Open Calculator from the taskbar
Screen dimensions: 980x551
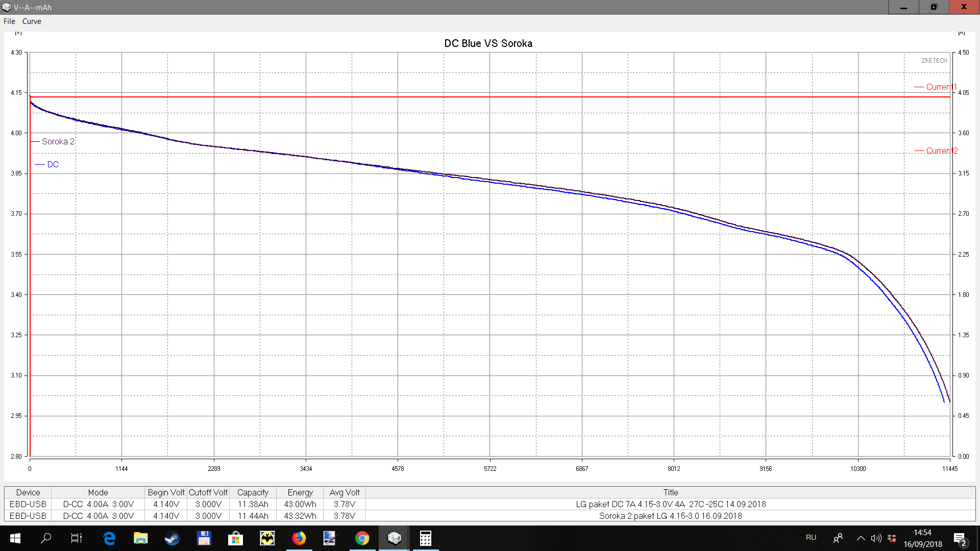(x=425, y=538)
